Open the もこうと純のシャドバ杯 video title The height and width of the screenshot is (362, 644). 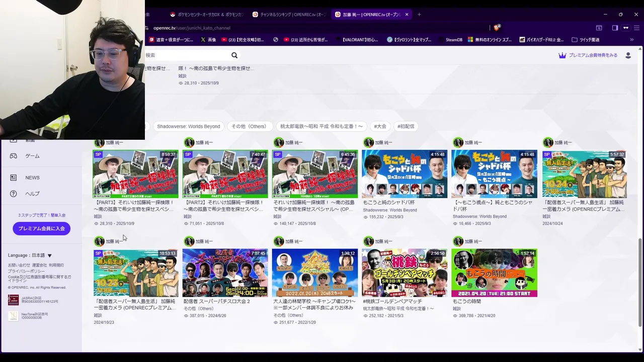click(x=390, y=203)
